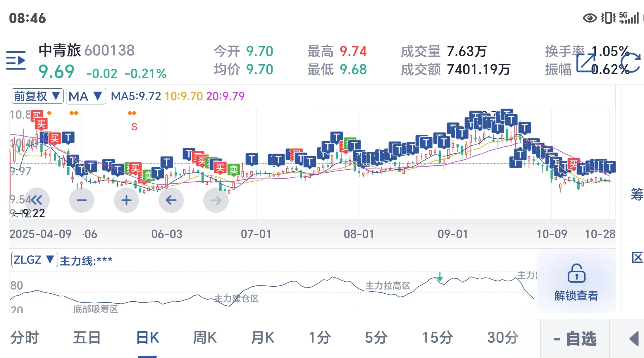Open the ZLGZ indicator dropdown
644x358 pixels.
point(34,259)
